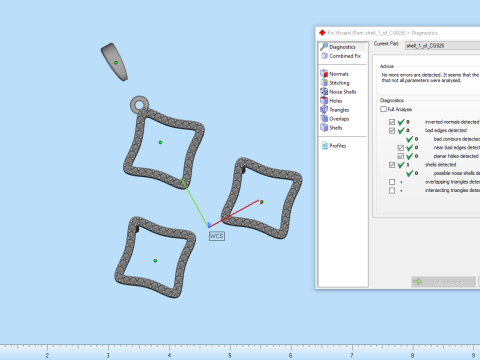Uncheck the near bad edges checkbox

pos(401,148)
